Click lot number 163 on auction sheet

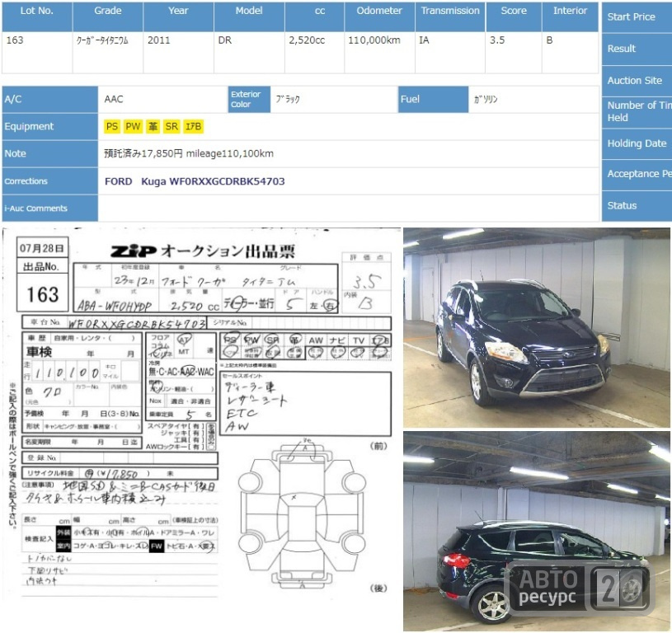click(x=42, y=294)
